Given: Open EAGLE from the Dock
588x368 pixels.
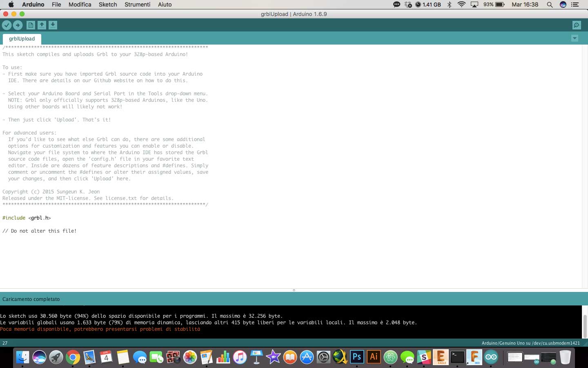Looking at the screenshot, I should [441, 357].
